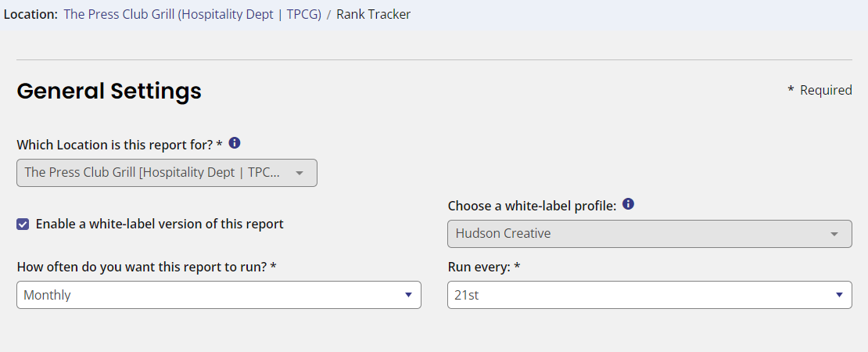Click 'How often do you want this report to run?' label
This screenshot has width=868, height=352.
146,267
